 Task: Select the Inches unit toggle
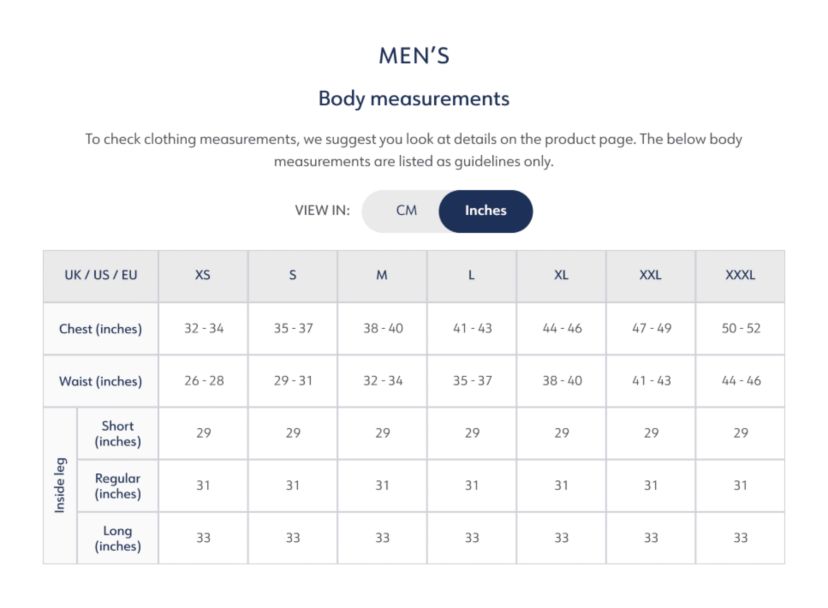[485, 211]
